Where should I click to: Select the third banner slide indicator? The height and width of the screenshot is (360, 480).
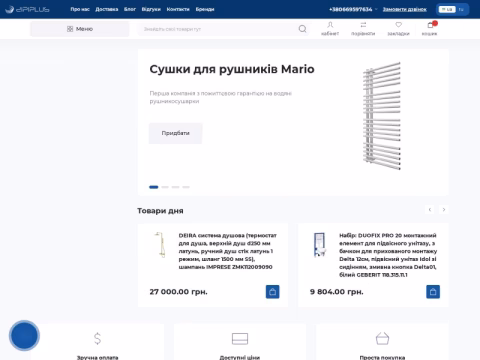176,187
